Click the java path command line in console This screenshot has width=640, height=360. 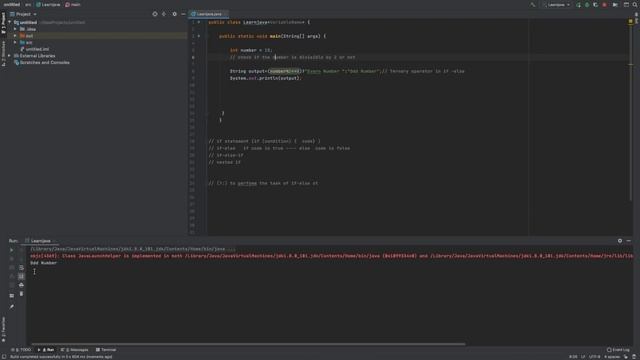click(x=133, y=249)
